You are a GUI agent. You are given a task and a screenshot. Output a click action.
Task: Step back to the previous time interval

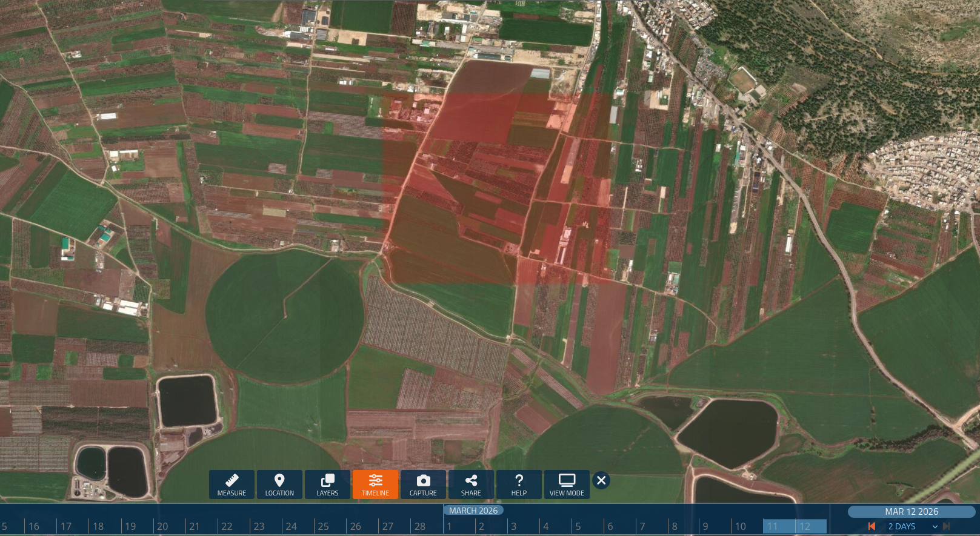(872, 526)
